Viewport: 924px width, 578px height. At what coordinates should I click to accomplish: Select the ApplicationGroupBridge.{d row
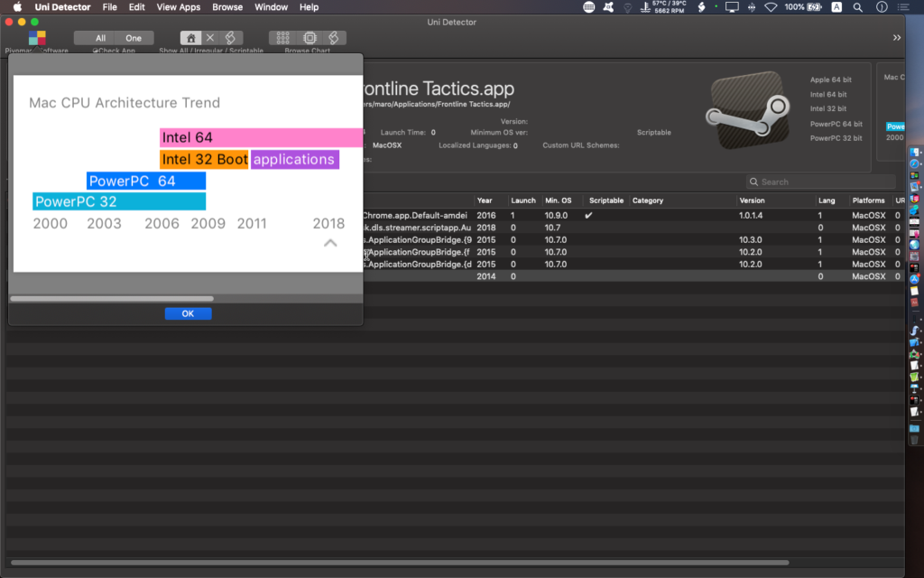(x=633, y=265)
